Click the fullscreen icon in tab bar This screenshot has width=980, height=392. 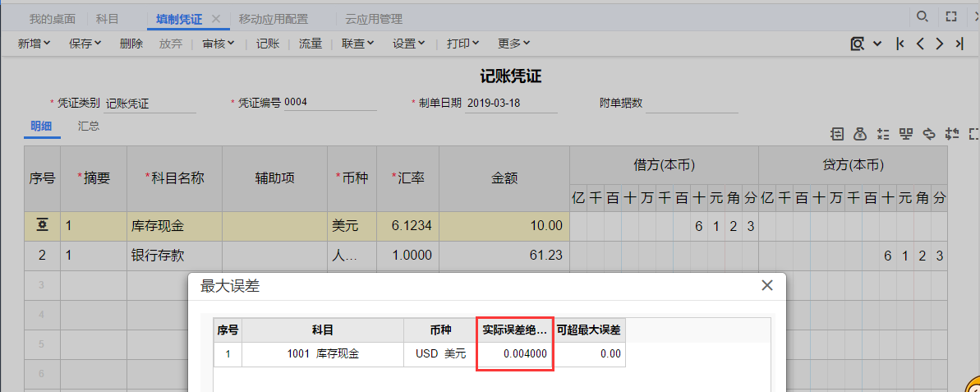tap(950, 16)
